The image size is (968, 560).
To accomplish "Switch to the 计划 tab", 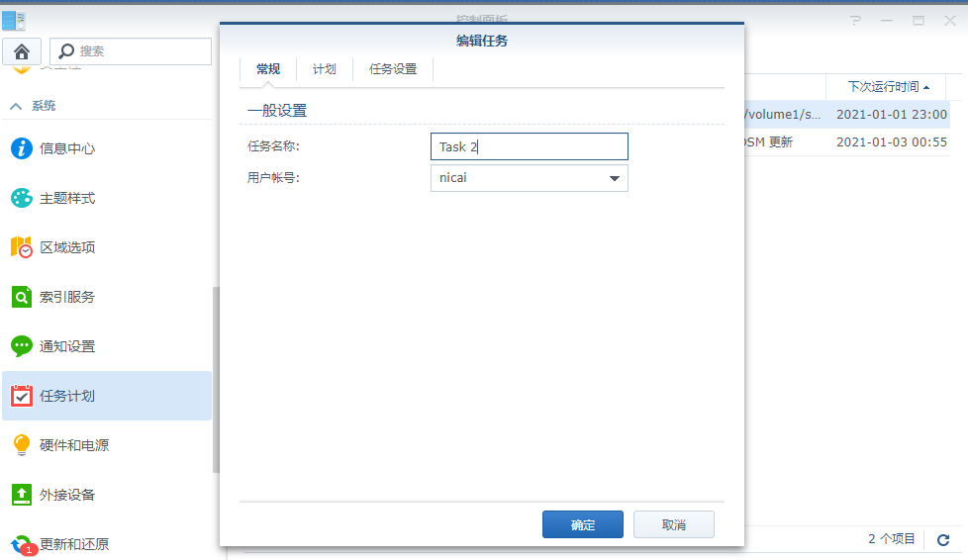I will (x=324, y=69).
